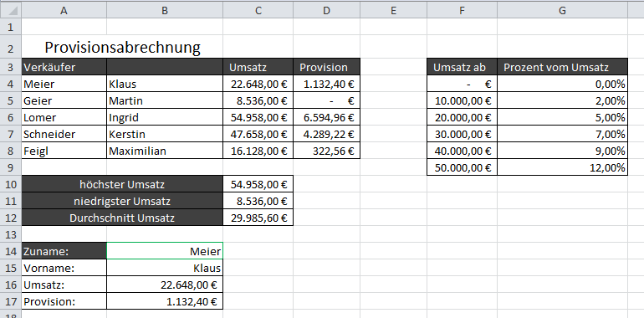Viewport: 644px width, 318px height.
Task: Select the 50.000,00 € threshold cell
Action: click(462, 167)
